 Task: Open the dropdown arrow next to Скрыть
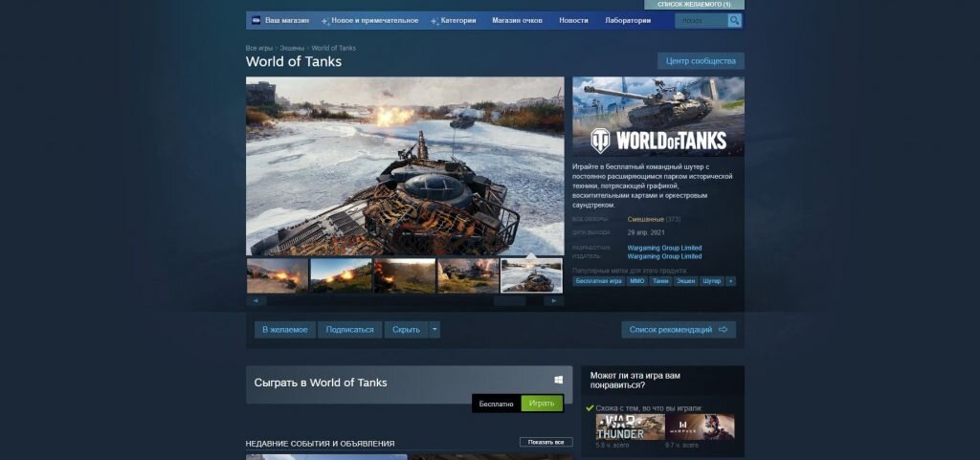pos(435,330)
